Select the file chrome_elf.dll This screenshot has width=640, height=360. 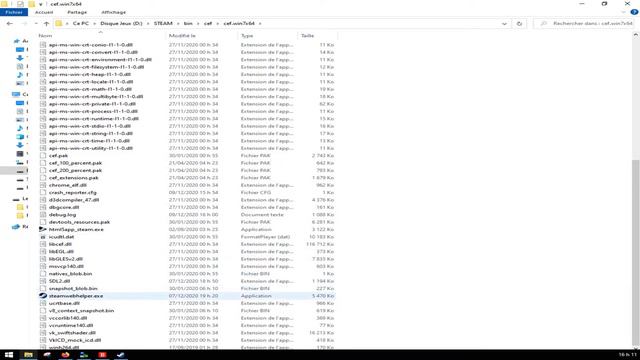coord(68,185)
